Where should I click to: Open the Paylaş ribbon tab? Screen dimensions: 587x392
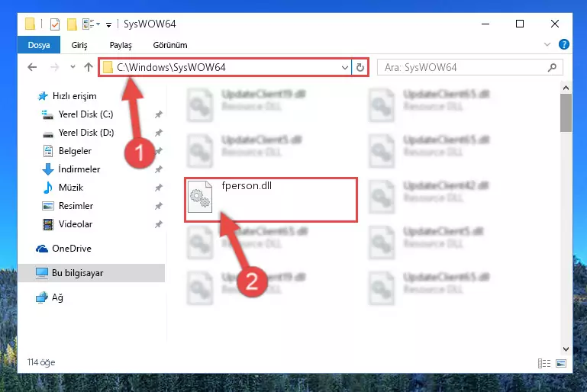point(121,45)
